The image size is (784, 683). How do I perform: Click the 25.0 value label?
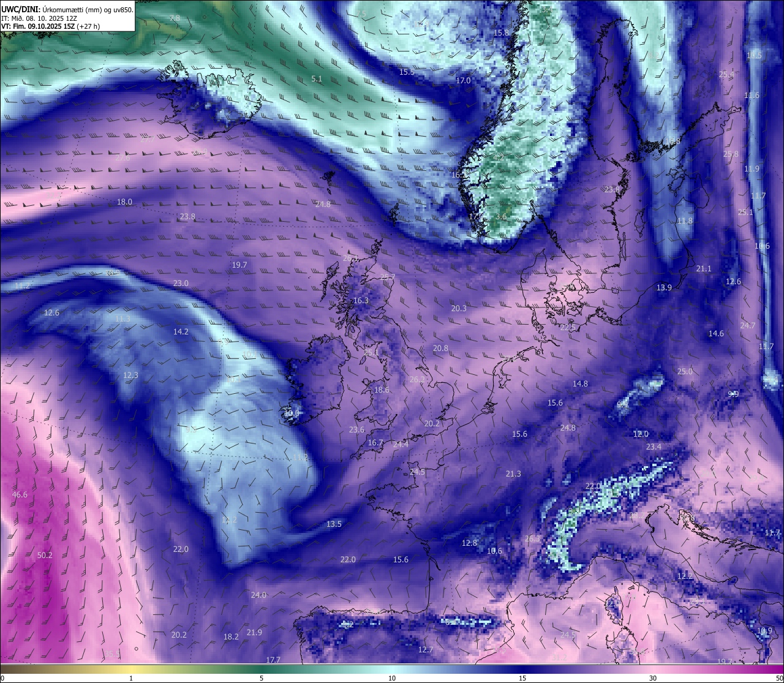tap(685, 371)
